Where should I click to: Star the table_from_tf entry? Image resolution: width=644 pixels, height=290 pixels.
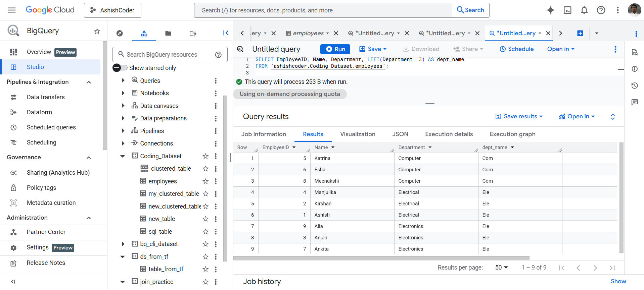[x=205, y=269]
